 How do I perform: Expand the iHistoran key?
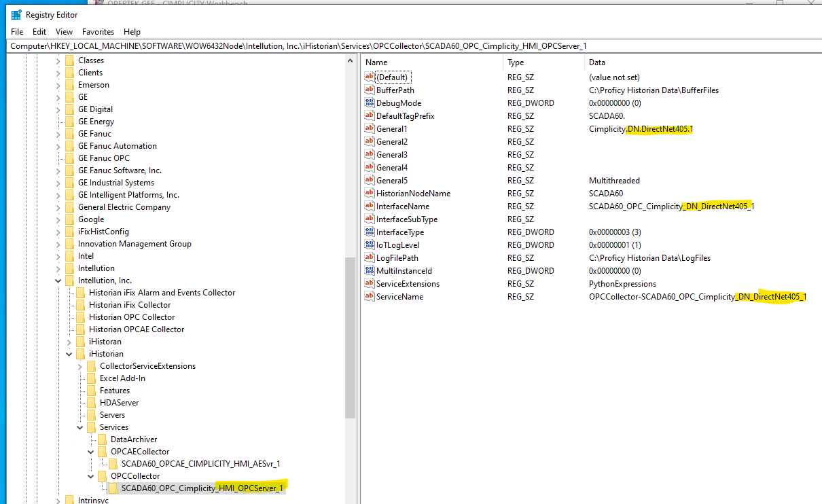69,342
